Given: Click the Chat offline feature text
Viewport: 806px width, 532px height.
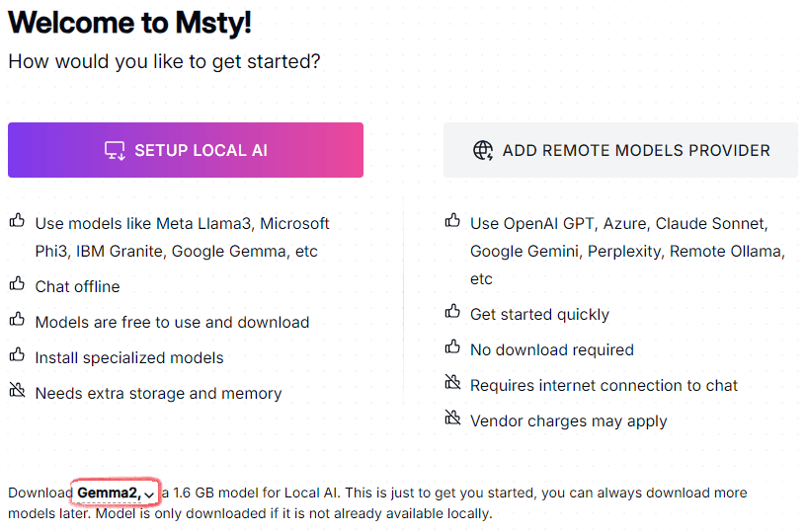Looking at the screenshot, I should [x=77, y=287].
